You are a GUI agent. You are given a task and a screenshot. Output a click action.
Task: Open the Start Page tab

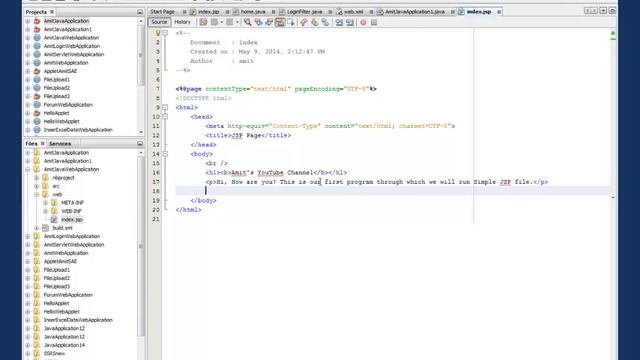(x=162, y=12)
